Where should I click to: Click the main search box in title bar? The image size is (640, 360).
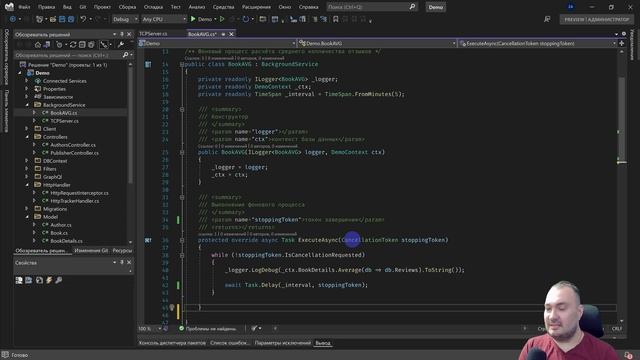pyautogui.click(x=372, y=7)
